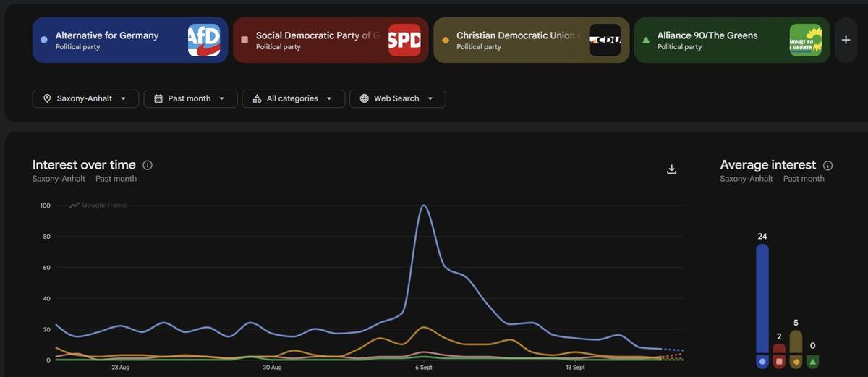The height and width of the screenshot is (377, 868).
Task: Click the calendar icon in time filter
Action: pos(158,98)
